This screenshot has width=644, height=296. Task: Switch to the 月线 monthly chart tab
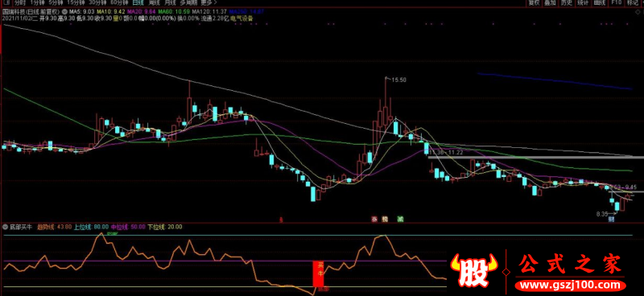pos(170,3)
